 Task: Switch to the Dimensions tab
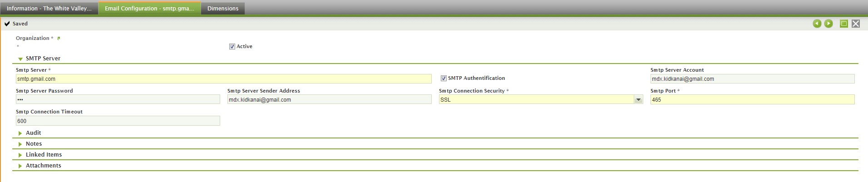(x=222, y=9)
